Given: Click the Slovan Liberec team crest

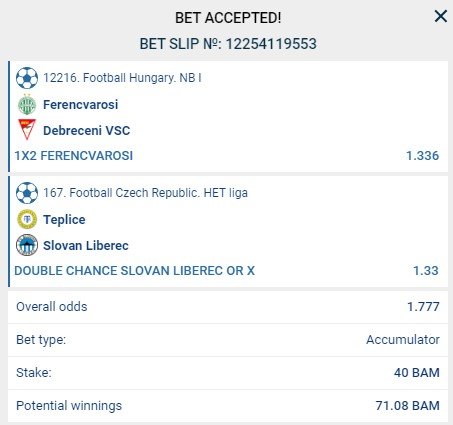Looking at the screenshot, I should [x=27, y=245].
